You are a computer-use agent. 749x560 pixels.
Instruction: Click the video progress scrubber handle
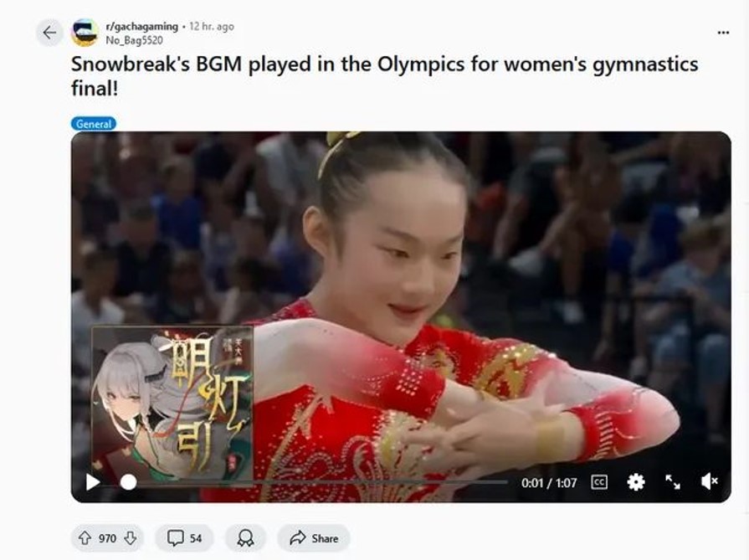[128, 482]
